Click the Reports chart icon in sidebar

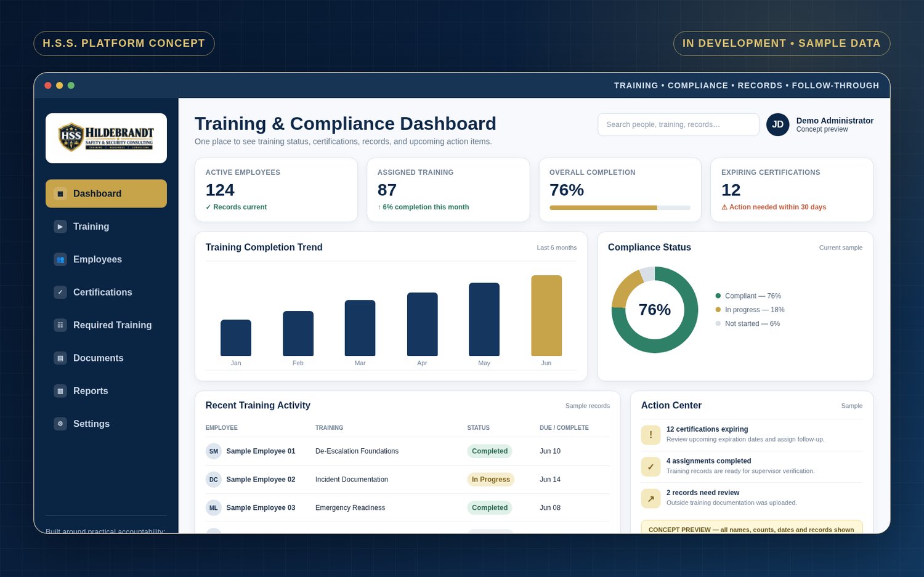[x=60, y=391]
